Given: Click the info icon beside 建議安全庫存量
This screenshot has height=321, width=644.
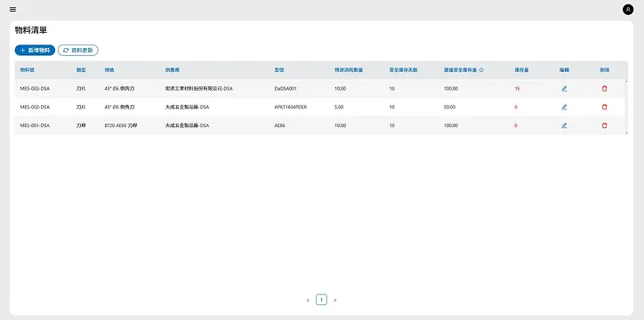Looking at the screenshot, I should (x=481, y=69).
